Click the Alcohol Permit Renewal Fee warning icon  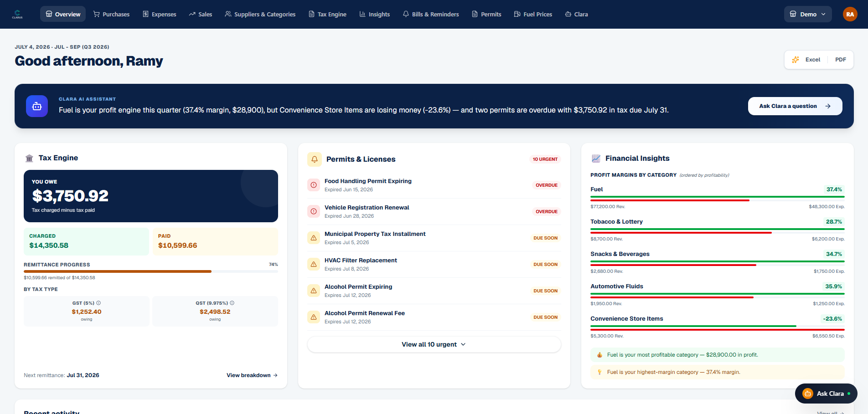[x=314, y=317]
